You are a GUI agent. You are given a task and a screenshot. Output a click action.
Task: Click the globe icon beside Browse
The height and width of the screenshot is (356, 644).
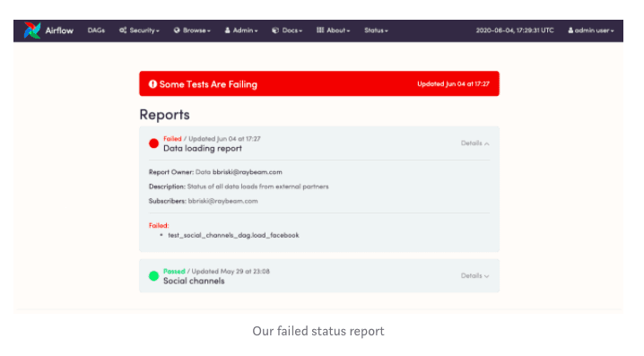[177, 30]
